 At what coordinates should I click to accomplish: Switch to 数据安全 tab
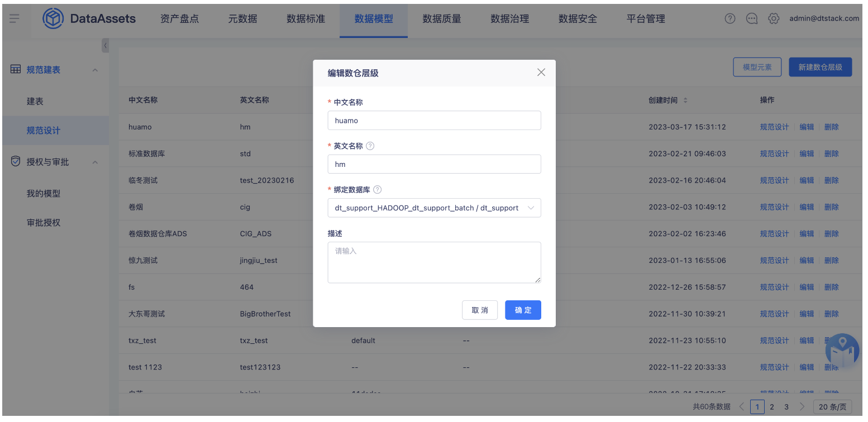pyautogui.click(x=578, y=18)
